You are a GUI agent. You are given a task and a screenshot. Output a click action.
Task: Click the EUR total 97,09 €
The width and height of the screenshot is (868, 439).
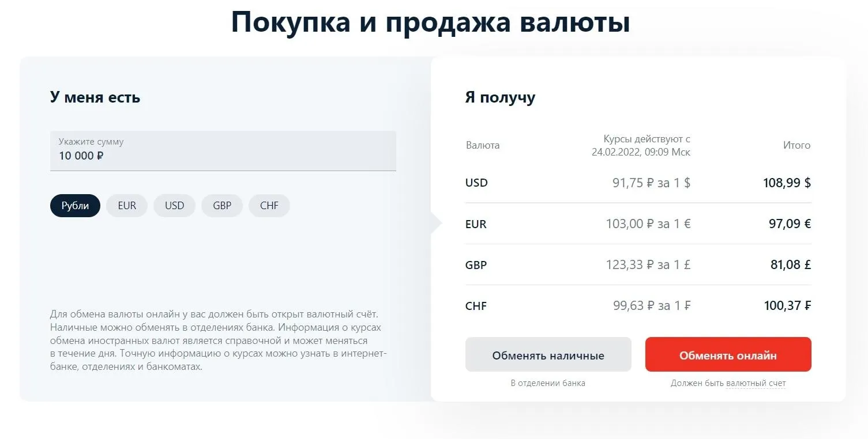790,224
